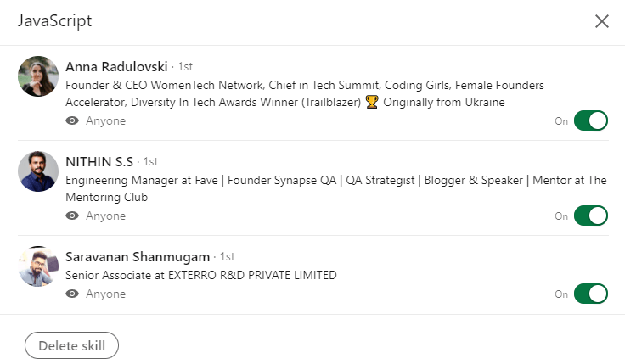
Task: Open NITHIN S.S's profile photo
Action: (x=38, y=171)
